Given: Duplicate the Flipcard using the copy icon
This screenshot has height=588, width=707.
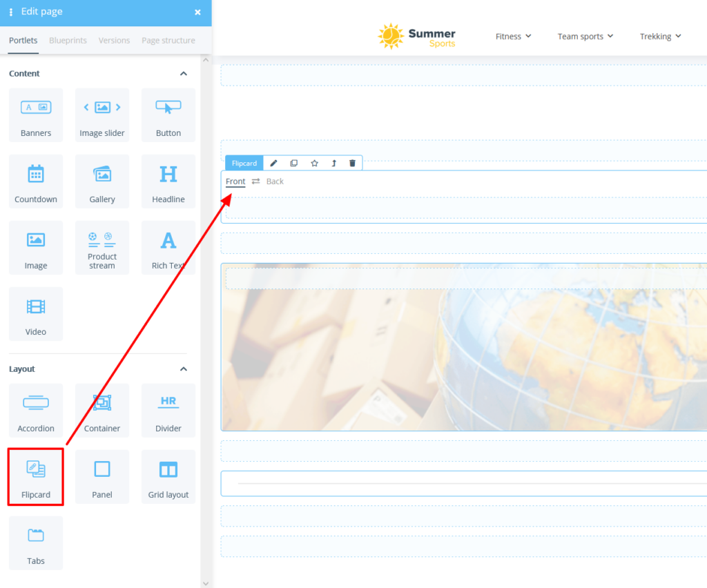Looking at the screenshot, I should click(x=294, y=163).
